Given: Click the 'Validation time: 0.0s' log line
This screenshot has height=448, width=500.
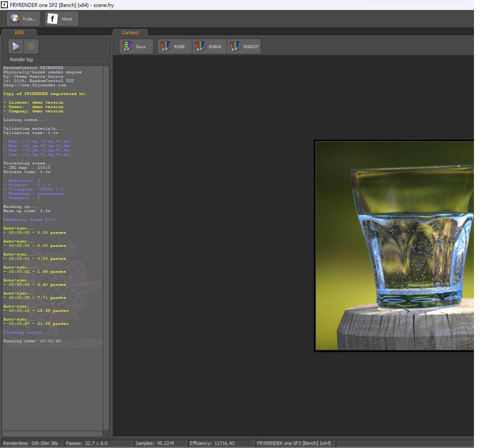Looking at the screenshot, I should point(31,133).
